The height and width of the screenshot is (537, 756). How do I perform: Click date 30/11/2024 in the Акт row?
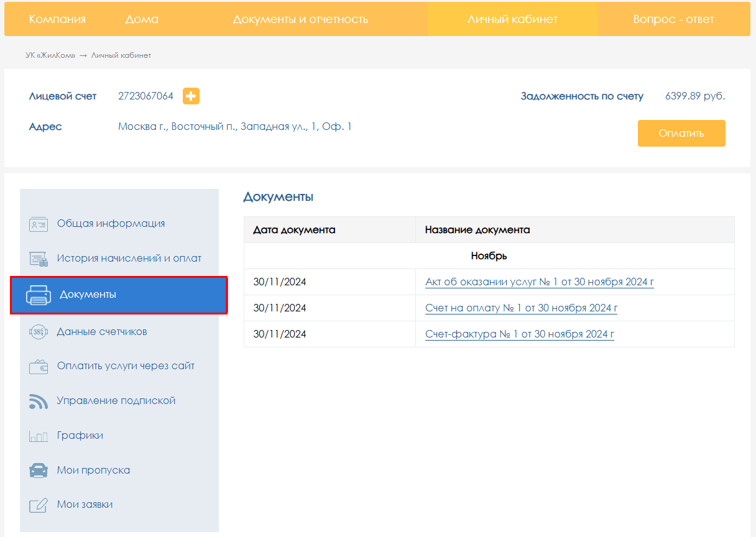tap(280, 282)
